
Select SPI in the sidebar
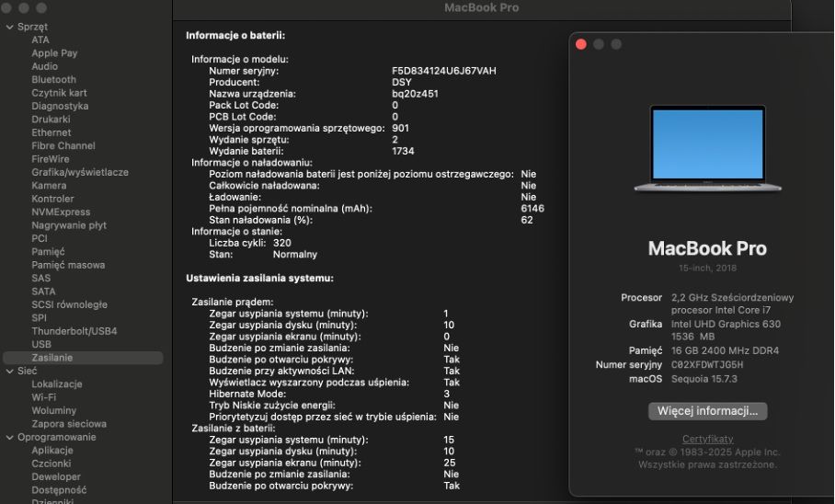(x=39, y=318)
